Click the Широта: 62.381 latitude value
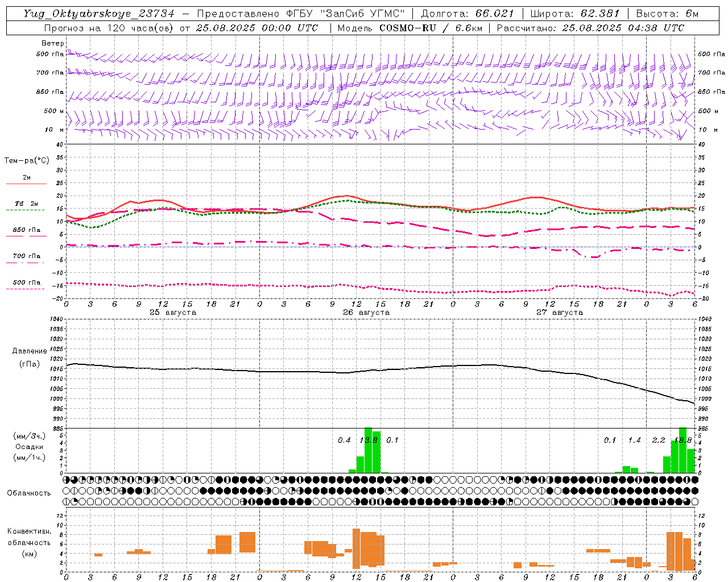Image resolution: width=728 pixels, height=582 pixels. [x=574, y=14]
